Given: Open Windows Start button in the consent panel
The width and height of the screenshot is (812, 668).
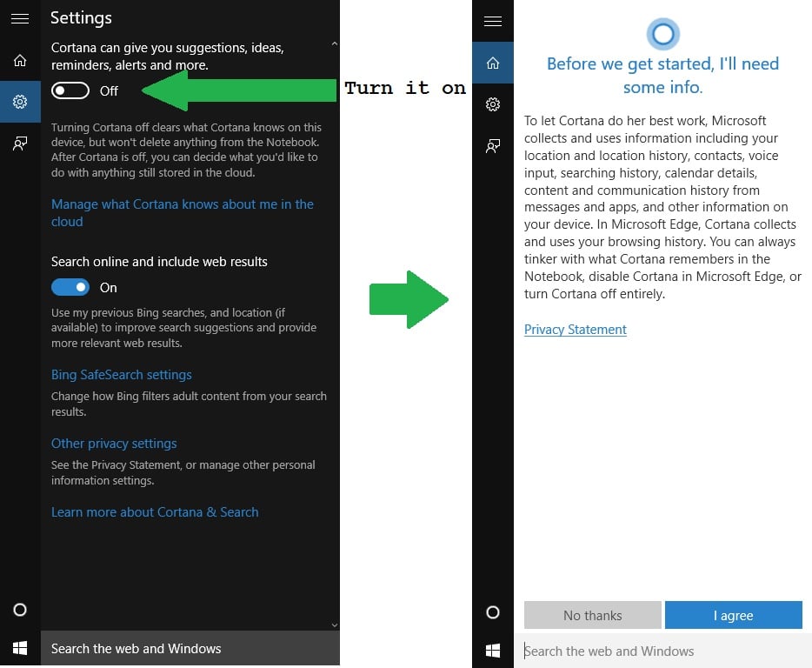Looking at the screenshot, I should pos(492,651).
